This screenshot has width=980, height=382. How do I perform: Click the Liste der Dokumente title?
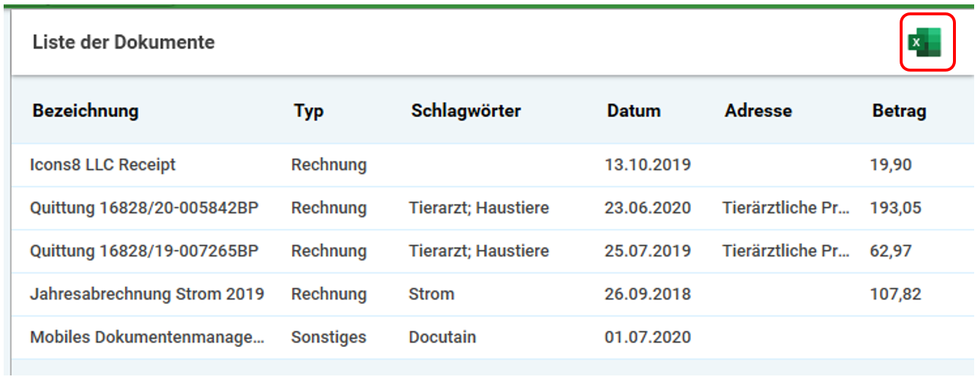click(123, 42)
